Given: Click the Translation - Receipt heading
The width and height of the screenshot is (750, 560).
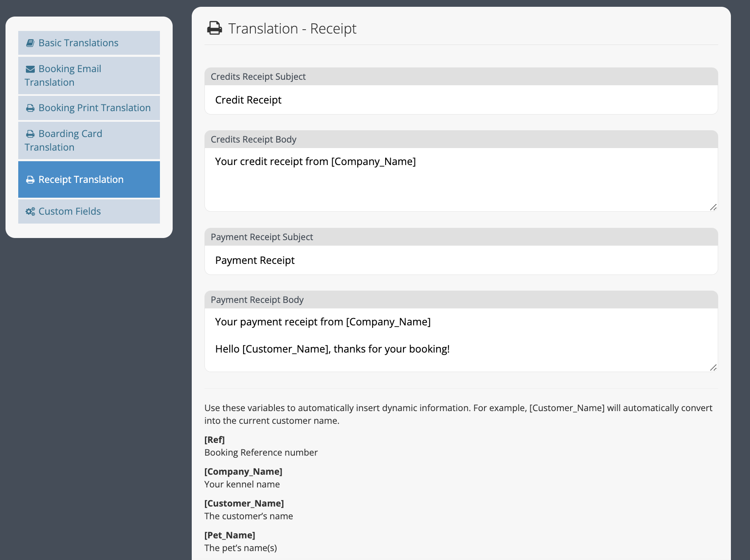Looking at the screenshot, I should (292, 28).
